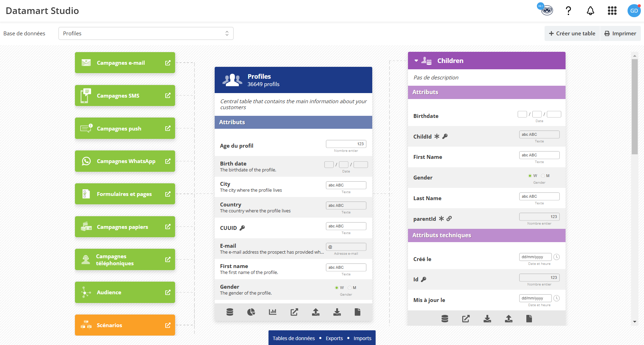Open Campagnes SMS external link icon
This screenshot has width=644, height=345.
click(x=168, y=96)
